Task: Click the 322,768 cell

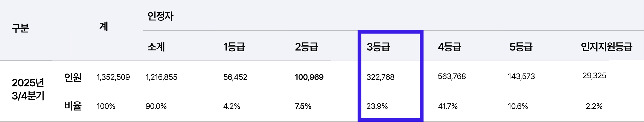Action: (380, 77)
